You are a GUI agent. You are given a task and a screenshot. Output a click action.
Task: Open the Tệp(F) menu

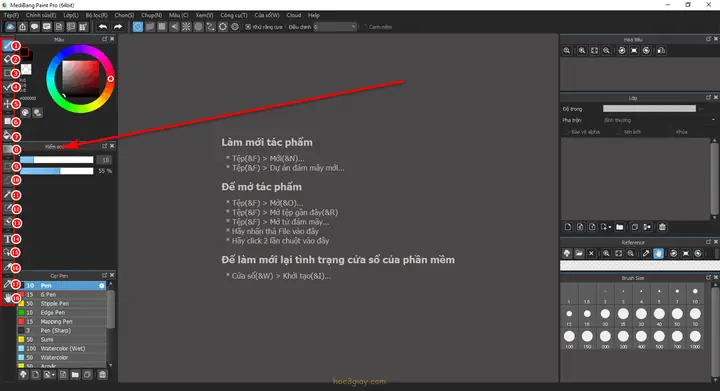[x=11, y=15]
